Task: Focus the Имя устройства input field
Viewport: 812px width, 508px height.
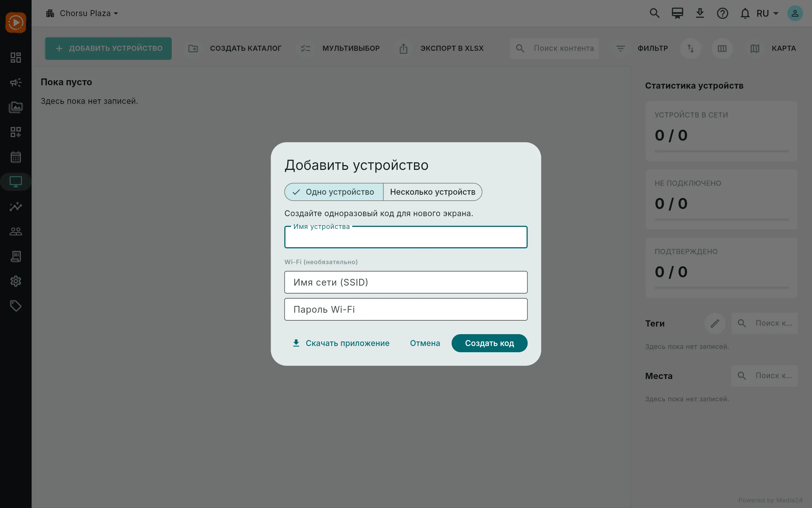Action: pyautogui.click(x=406, y=237)
